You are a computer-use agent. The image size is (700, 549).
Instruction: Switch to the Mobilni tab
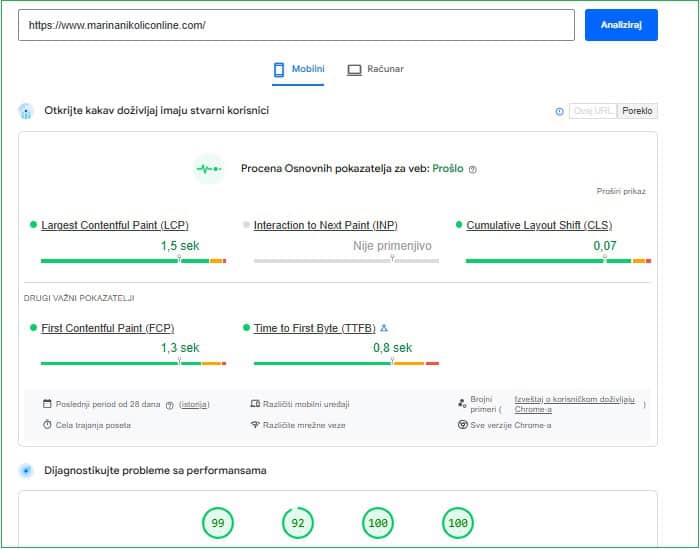click(x=298, y=70)
